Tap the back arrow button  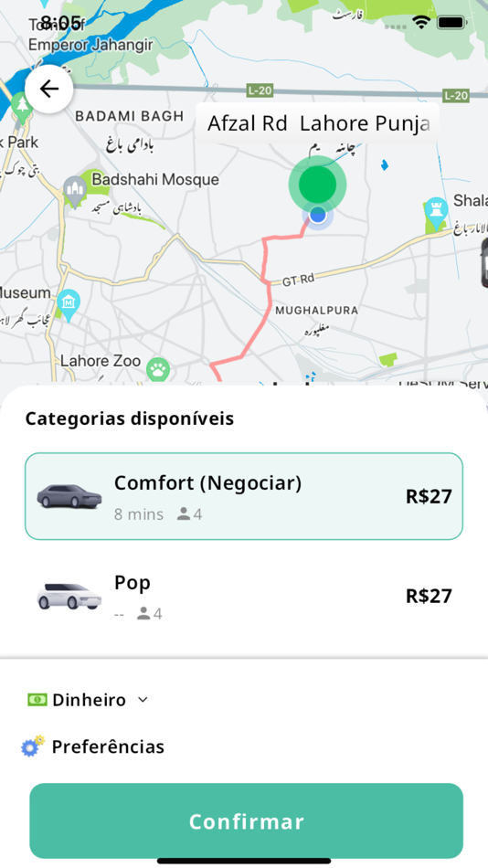pyautogui.click(x=48, y=90)
